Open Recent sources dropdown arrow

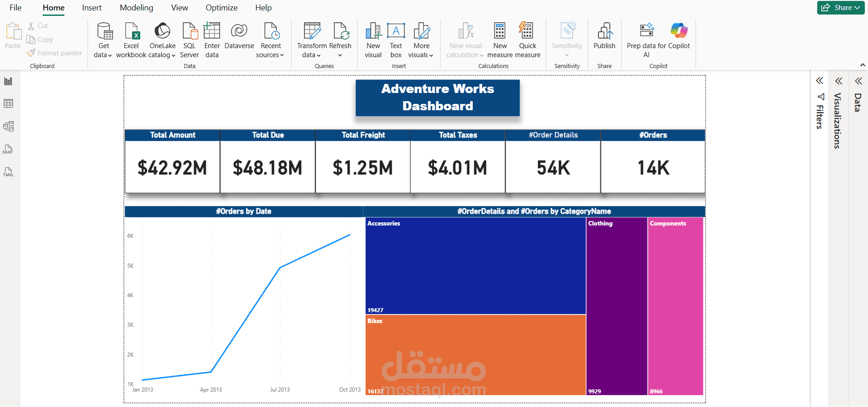click(282, 55)
